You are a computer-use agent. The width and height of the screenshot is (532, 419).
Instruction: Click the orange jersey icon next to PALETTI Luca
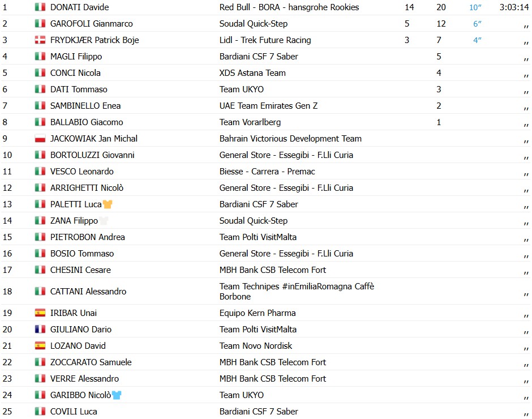[x=108, y=204]
